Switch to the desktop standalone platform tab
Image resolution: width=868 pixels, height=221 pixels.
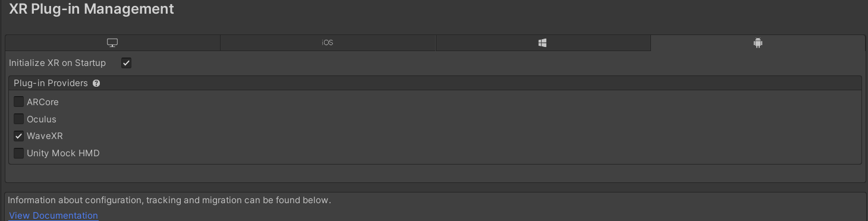[x=112, y=43]
